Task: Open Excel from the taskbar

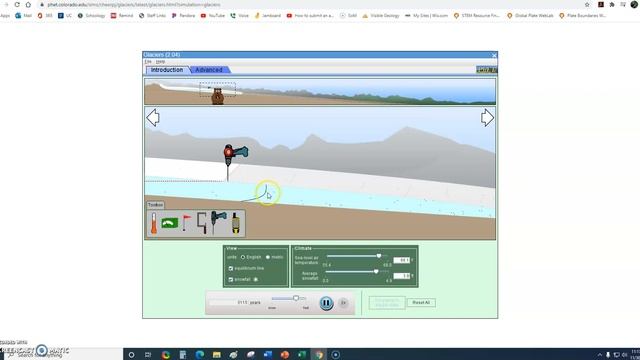Action: [302, 355]
